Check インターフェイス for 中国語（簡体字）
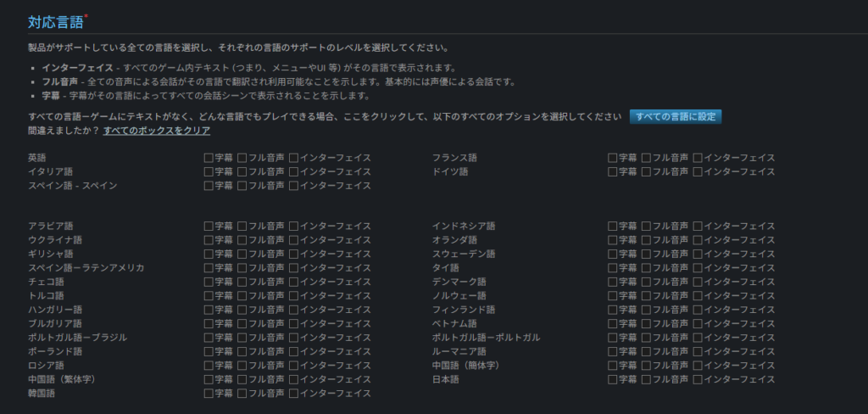Viewport: 868px width, 414px height. coord(698,366)
